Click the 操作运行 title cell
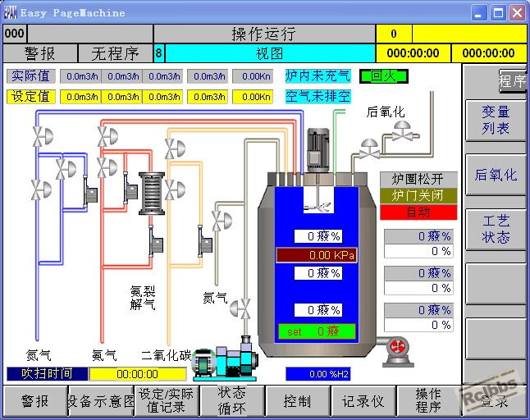 tap(264, 34)
